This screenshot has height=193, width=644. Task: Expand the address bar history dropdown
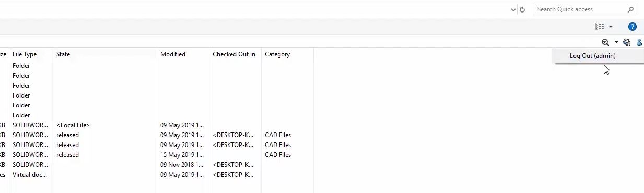pyautogui.click(x=513, y=9)
